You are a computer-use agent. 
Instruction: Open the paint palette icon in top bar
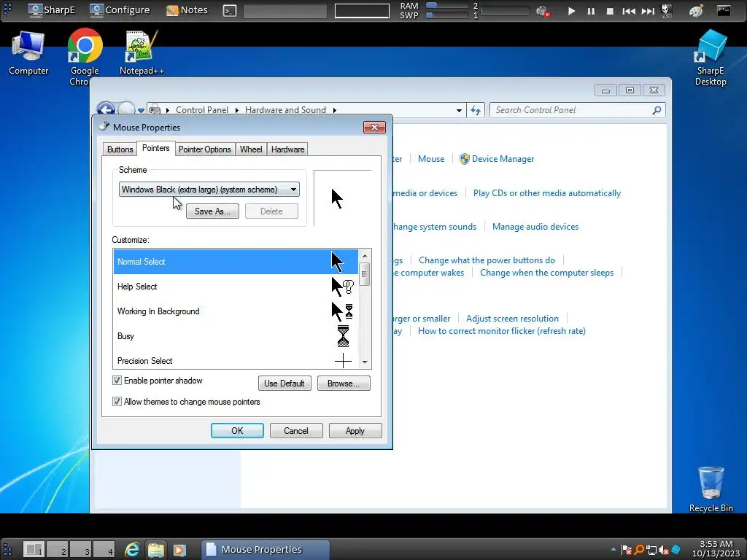coord(697,10)
